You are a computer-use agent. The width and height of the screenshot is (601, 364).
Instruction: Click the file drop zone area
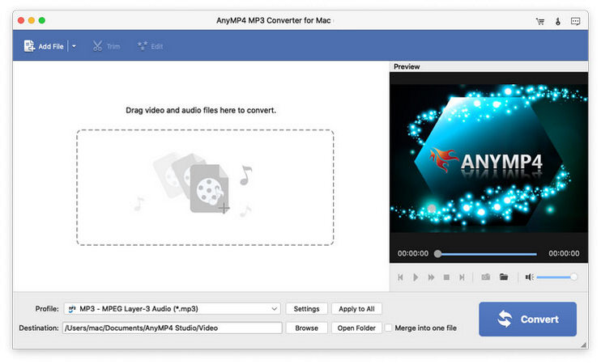(205, 188)
